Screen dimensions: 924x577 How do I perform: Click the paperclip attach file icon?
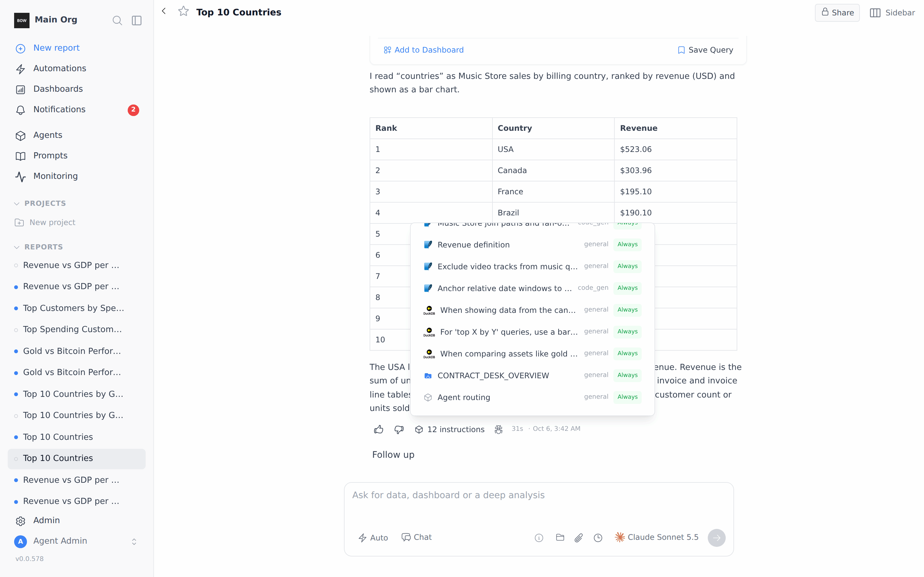pyautogui.click(x=578, y=538)
